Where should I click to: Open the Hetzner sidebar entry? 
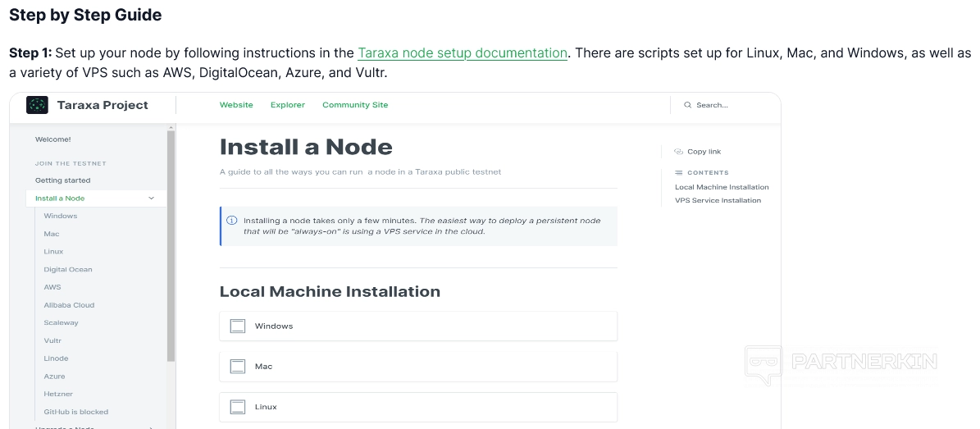[x=58, y=394]
